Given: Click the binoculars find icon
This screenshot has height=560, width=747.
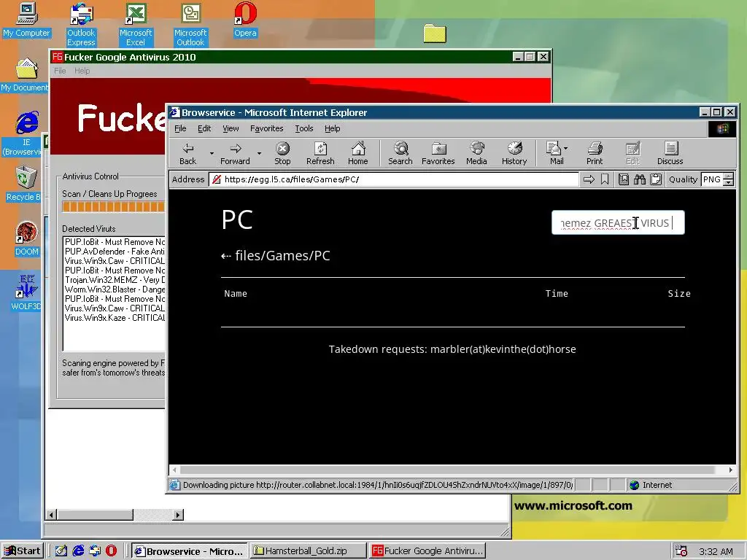Looking at the screenshot, I should pyautogui.click(x=639, y=179).
